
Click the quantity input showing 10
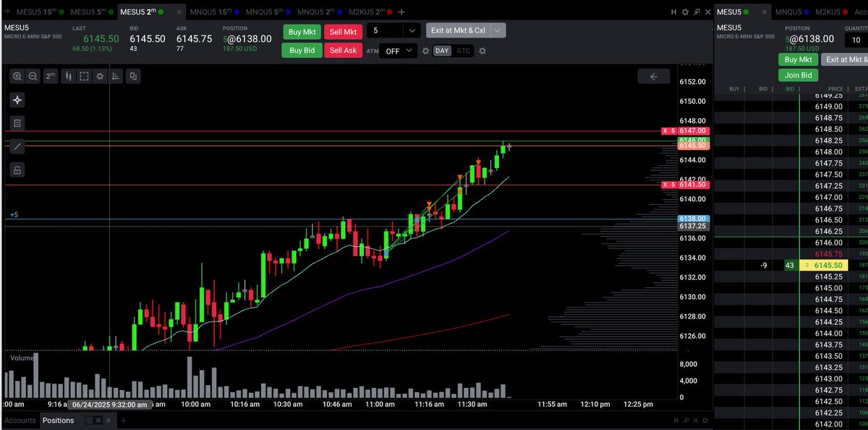coord(856,40)
